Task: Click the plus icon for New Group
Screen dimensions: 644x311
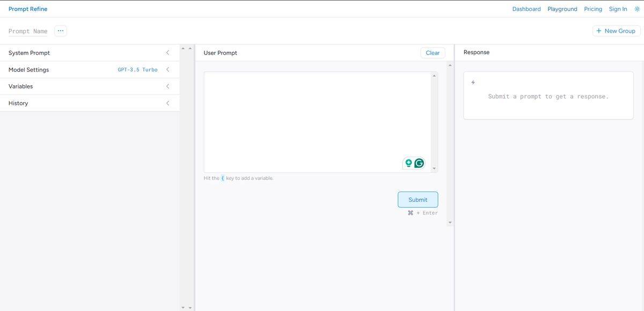Action: (599, 31)
